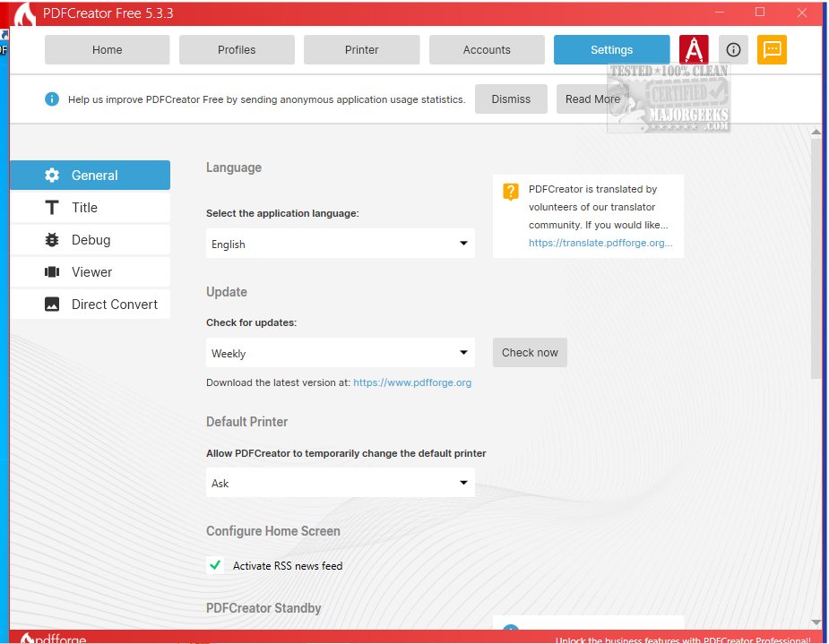Click the scrollbar up arrow
Image resolution: width=829 pixels, height=644 pixels.
[x=816, y=132]
